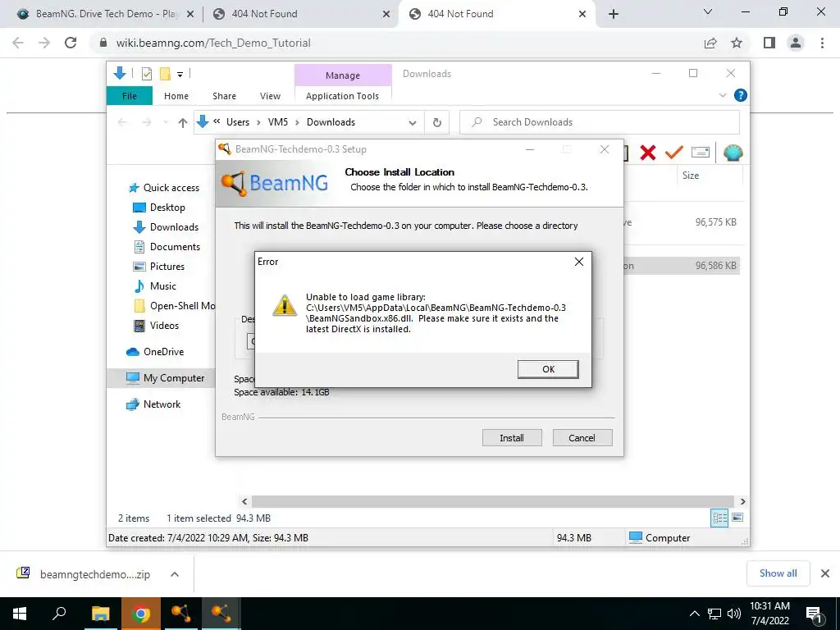Open File menu in Explorer ribbon
The height and width of the screenshot is (630, 840).
[129, 96]
